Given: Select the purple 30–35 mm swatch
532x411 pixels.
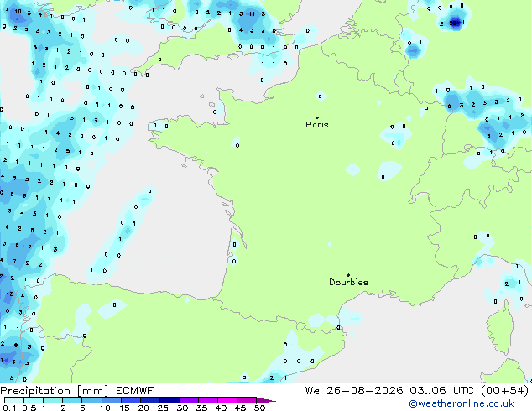Looking at the screenshot, I should point(189,400).
